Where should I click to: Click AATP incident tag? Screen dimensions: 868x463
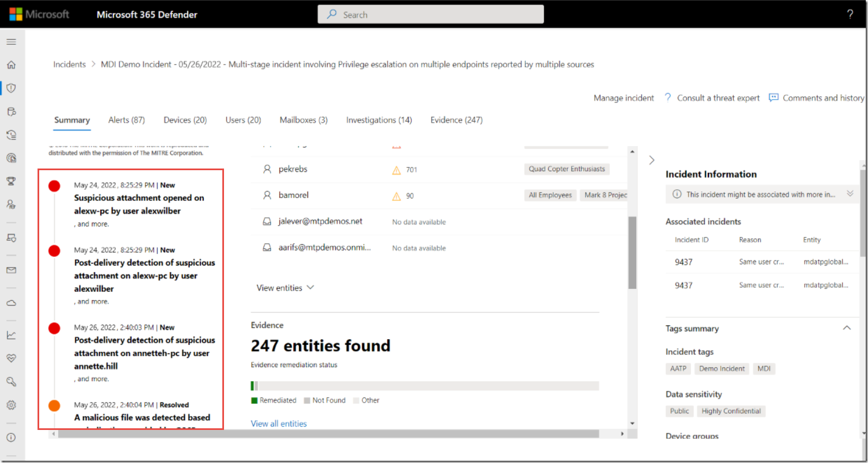(x=678, y=368)
